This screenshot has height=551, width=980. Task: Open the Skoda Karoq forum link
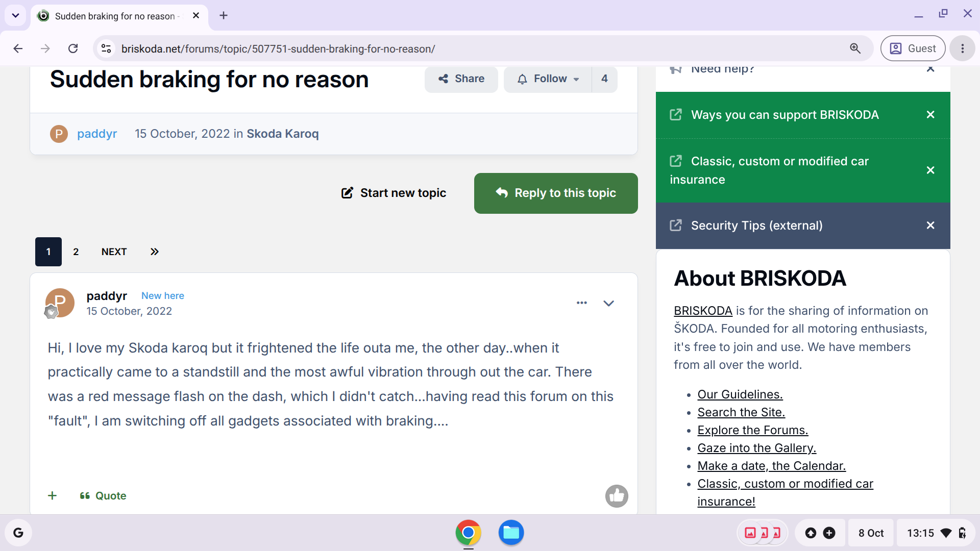click(x=282, y=134)
